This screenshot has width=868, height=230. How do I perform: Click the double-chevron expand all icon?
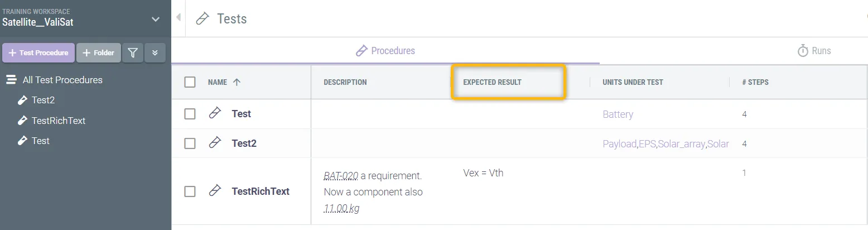[155, 53]
